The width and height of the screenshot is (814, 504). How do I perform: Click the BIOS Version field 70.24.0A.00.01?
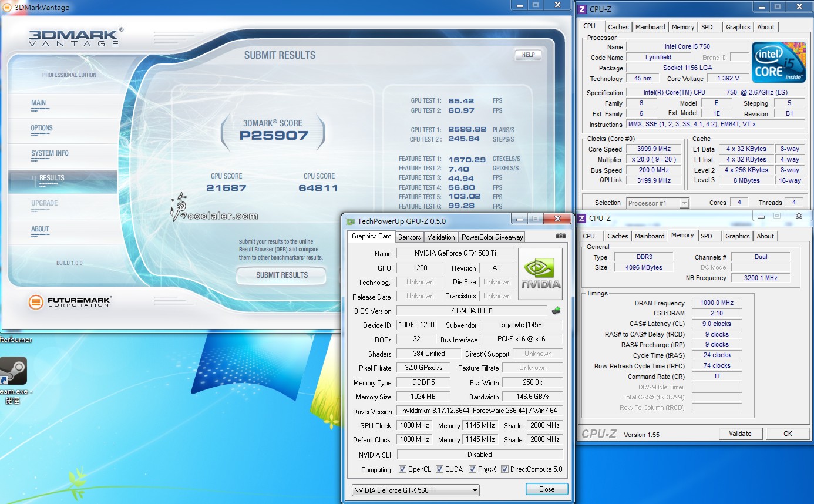pos(472,311)
